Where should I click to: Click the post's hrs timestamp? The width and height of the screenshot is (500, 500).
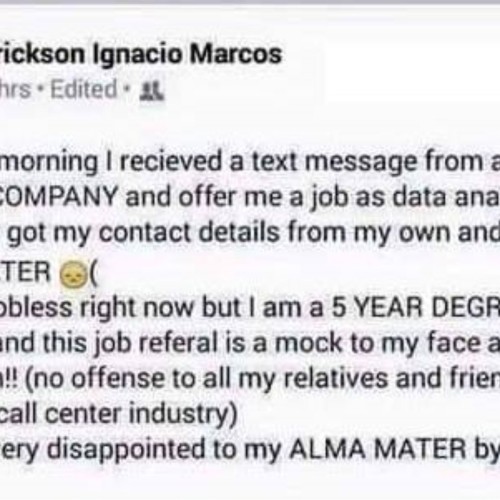(x=15, y=89)
